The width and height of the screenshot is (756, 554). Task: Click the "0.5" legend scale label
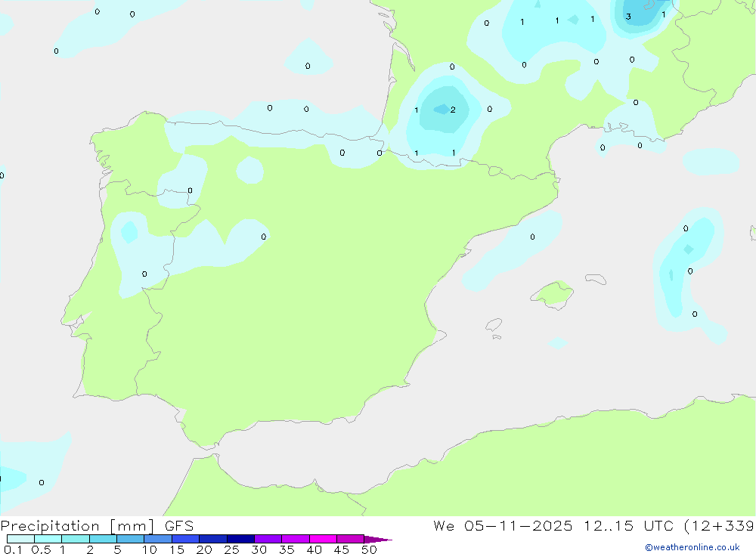click(x=41, y=549)
